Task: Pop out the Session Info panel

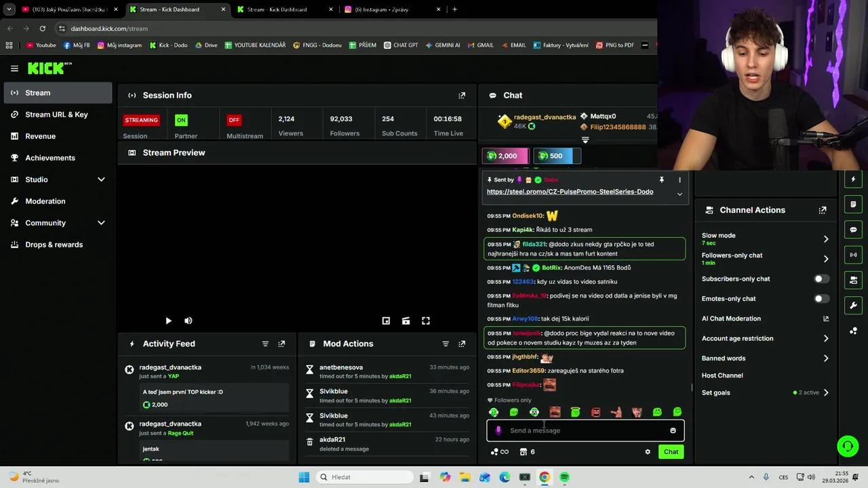Action: pos(462,96)
